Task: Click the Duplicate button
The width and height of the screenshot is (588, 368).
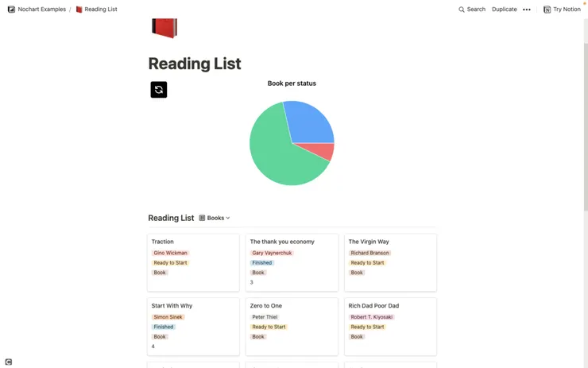Action: click(x=504, y=10)
